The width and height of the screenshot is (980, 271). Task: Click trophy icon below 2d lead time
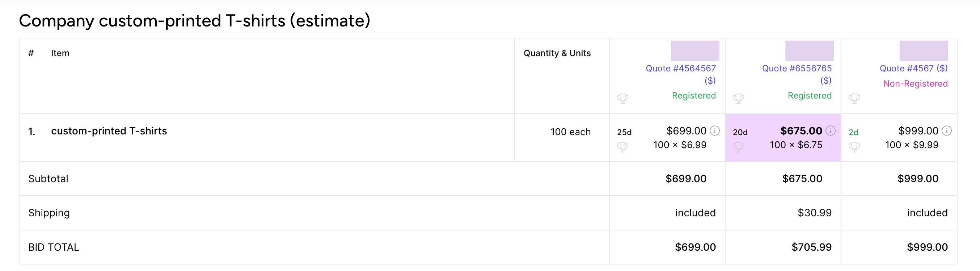click(854, 147)
